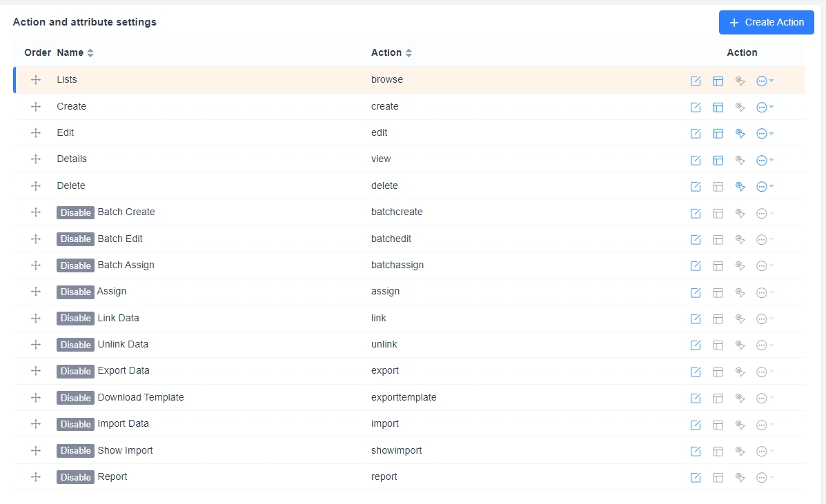This screenshot has width=826, height=504.
Task: Click the drag handle for Assign row
Action: pos(37,292)
